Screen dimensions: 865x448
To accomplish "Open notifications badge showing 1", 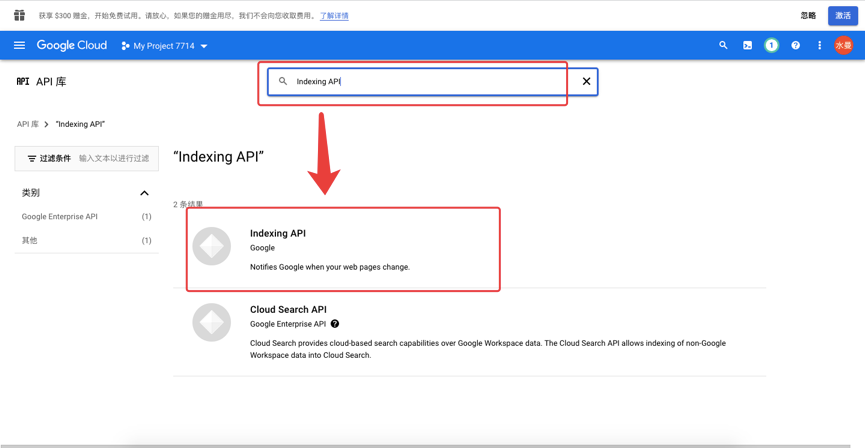I will coord(771,45).
